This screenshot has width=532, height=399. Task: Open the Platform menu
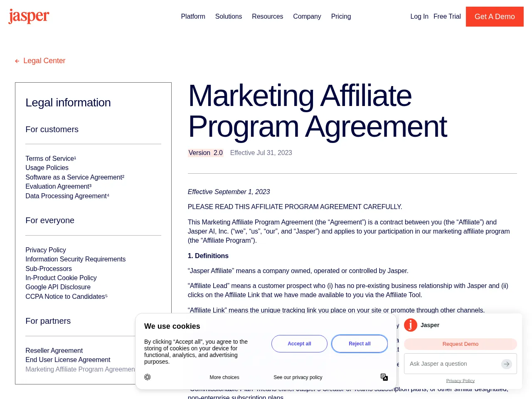[x=193, y=17]
